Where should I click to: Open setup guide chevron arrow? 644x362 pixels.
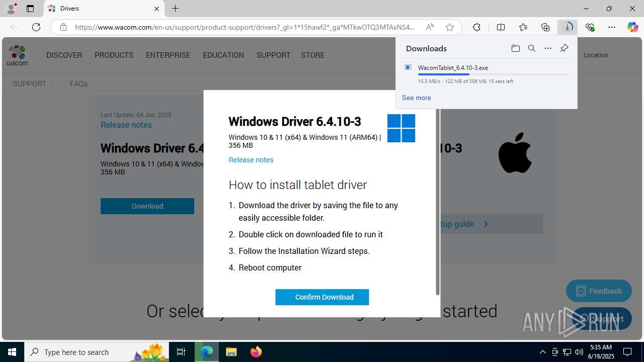(486, 224)
